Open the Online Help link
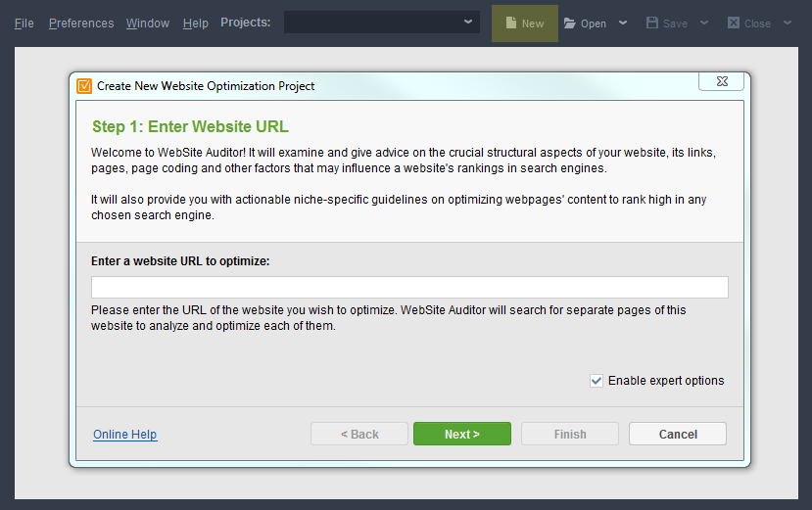This screenshot has height=510, width=812. point(124,435)
